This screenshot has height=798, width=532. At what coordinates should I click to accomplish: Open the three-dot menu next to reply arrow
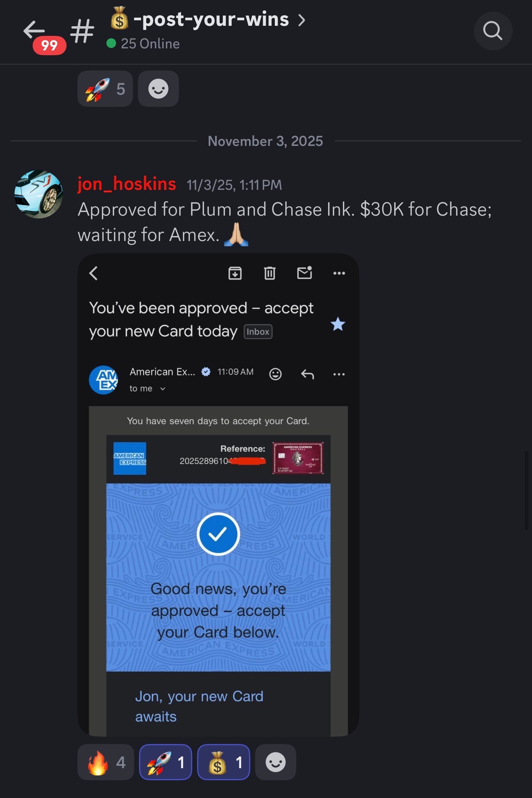(339, 374)
